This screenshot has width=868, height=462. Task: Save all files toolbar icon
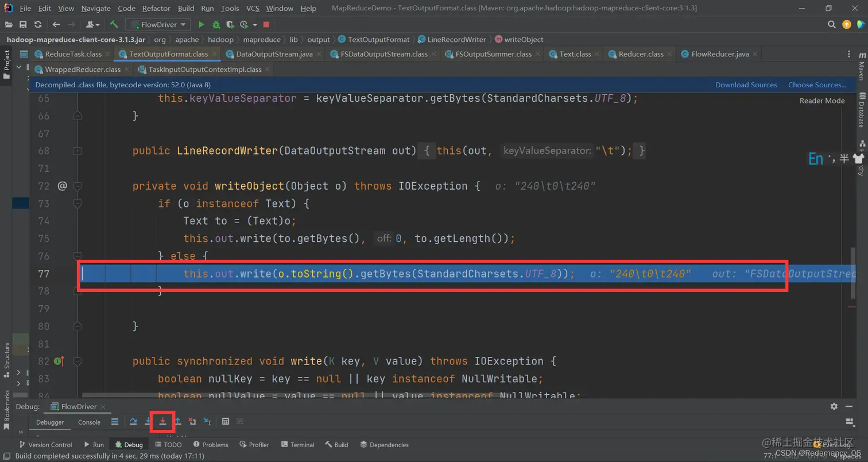[23, 25]
